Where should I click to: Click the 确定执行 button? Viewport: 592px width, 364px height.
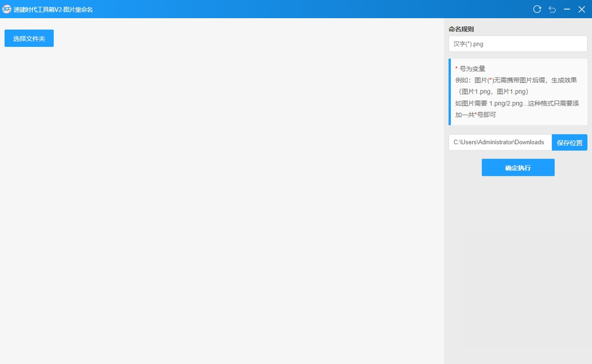[518, 168]
